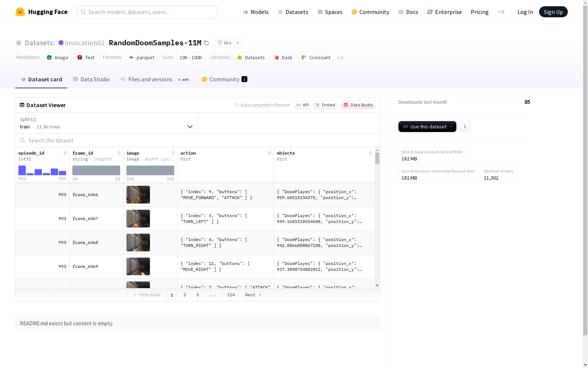
Task: Sort by the objects column sort icon
Action: (370, 153)
